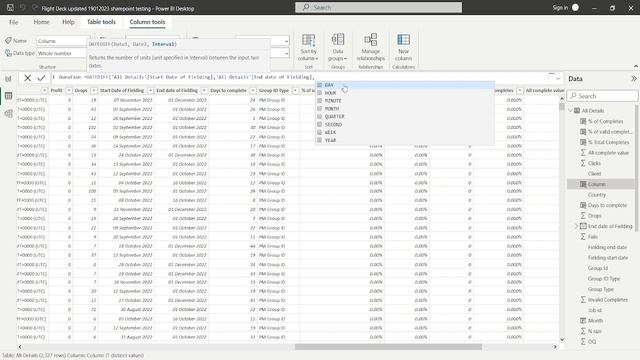The width and height of the screenshot is (640, 360).
Task: Click inside the DAX formula bar text
Action: pos(186,77)
